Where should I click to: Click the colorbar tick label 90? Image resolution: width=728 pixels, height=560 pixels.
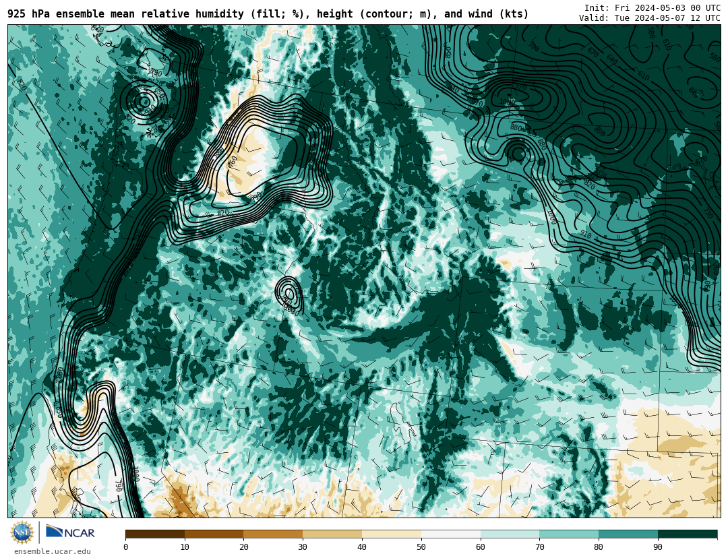point(658,547)
